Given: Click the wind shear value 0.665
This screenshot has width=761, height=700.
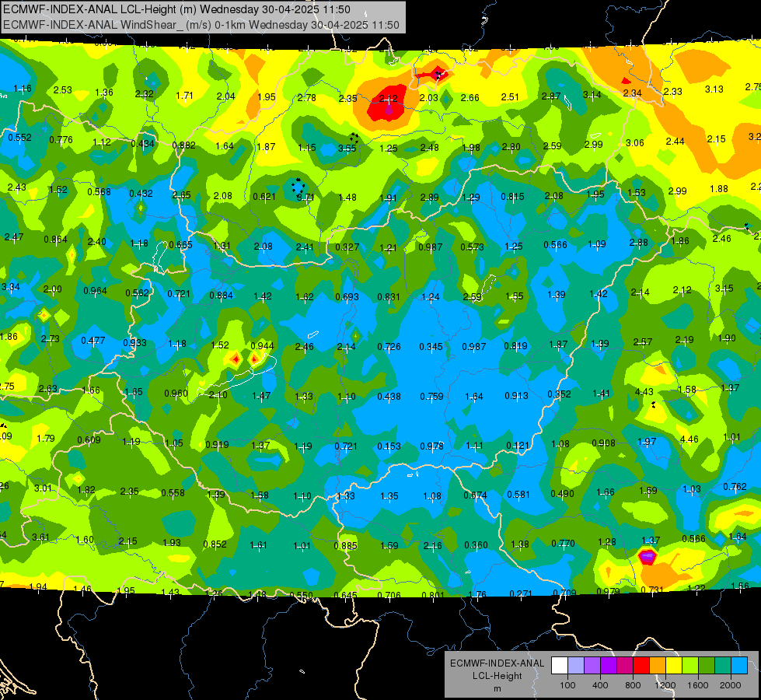Looking at the screenshot, I should pyautogui.click(x=180, y=245).
